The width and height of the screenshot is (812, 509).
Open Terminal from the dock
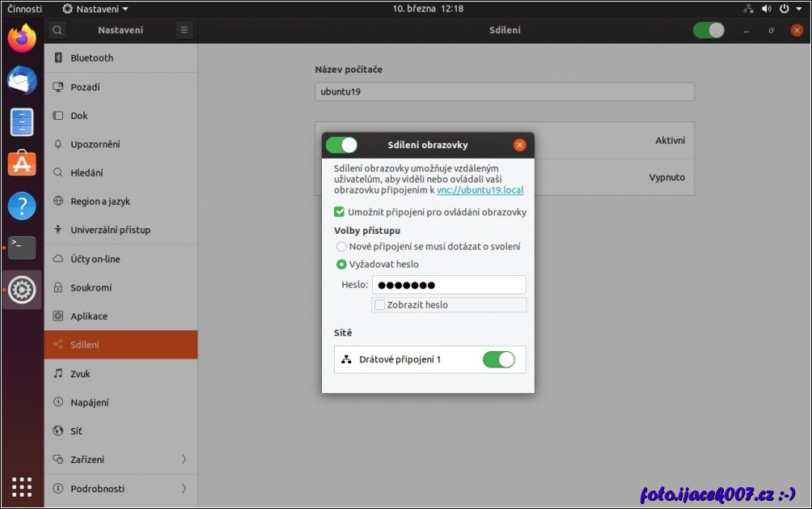pos(22,248)
